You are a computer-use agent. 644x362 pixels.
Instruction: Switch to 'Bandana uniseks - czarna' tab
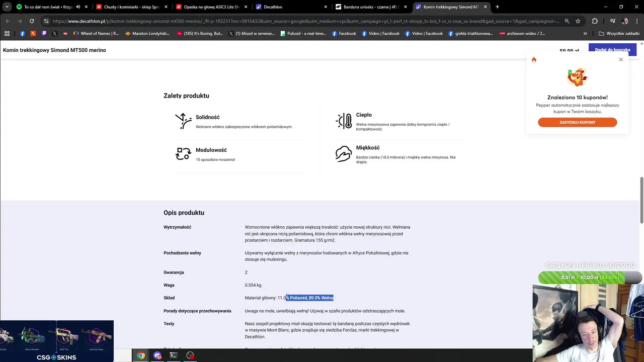pyautogui.click(x=371, y=7)
